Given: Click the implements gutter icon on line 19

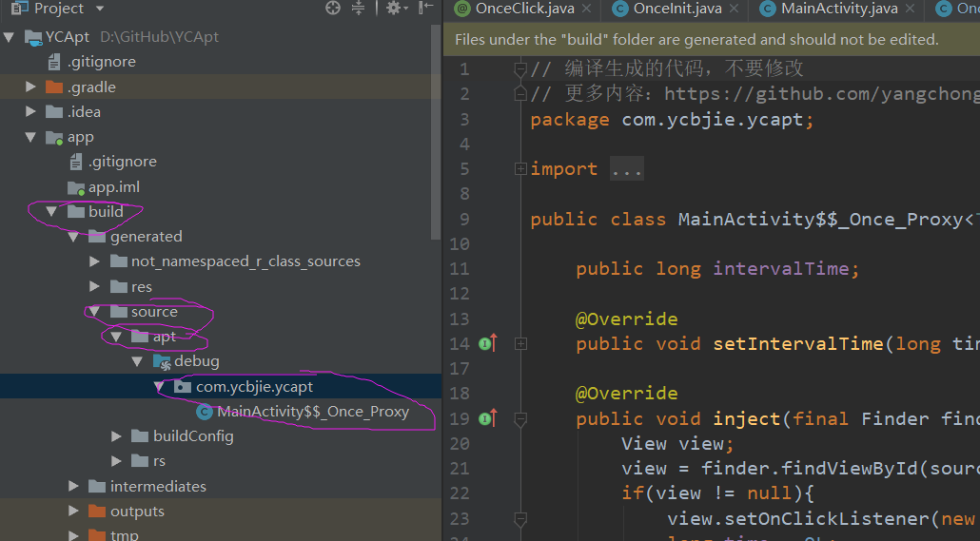Looking at the screenshot, I should (x=487, y=418).
